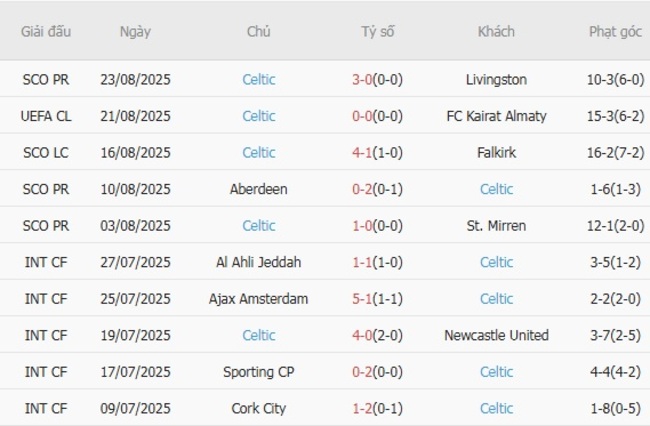Click the Newcastle United team name

496,335
